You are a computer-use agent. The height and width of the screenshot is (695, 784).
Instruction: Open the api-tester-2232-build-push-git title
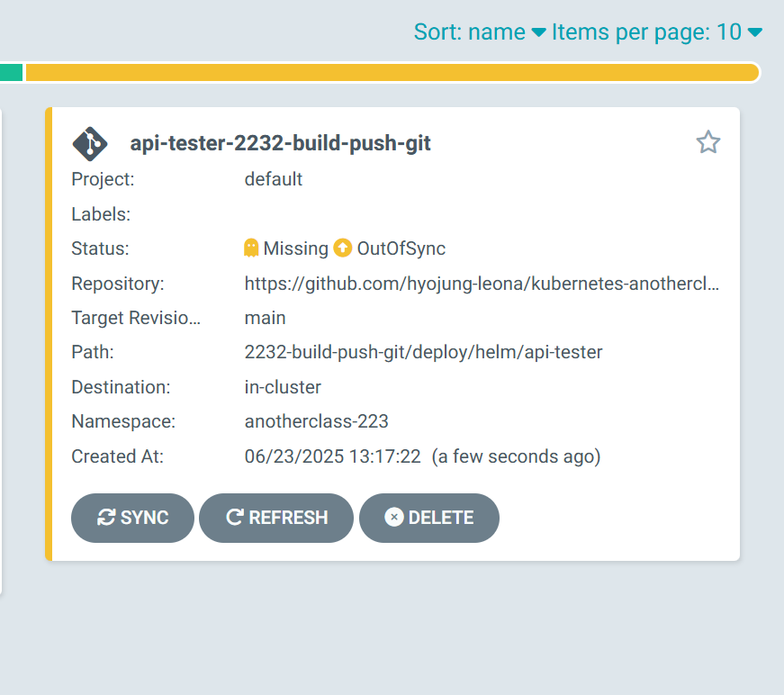point(280,143)
